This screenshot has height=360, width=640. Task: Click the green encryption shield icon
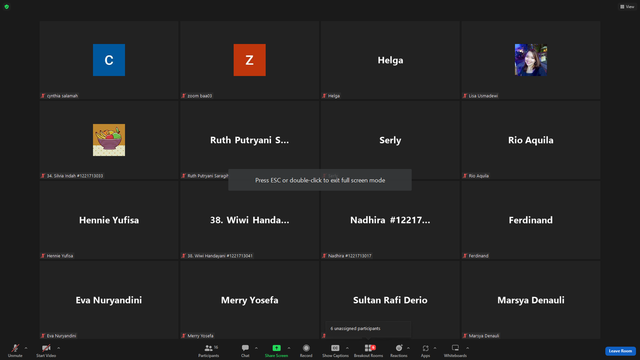tap(7, 7)
